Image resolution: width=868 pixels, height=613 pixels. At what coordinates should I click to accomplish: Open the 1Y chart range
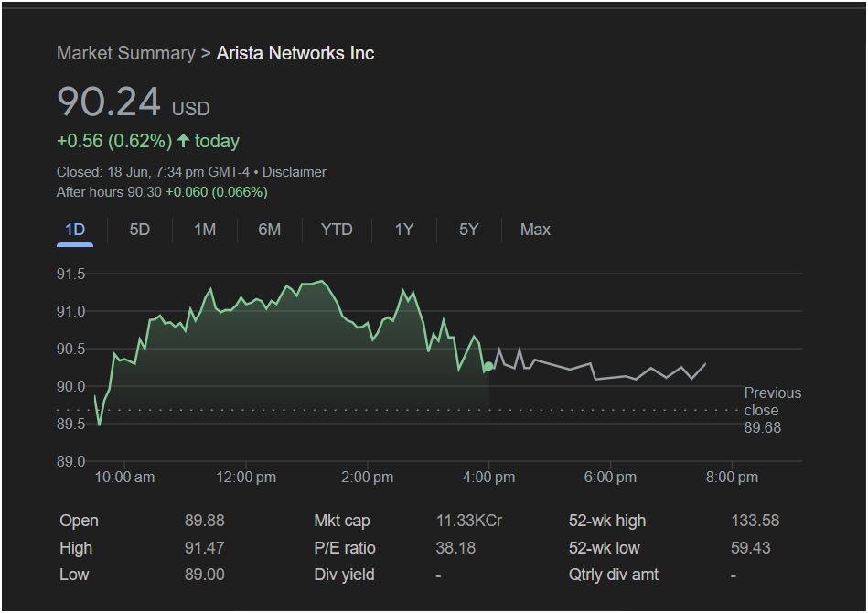pyautogui.click(x=404, y=230)
